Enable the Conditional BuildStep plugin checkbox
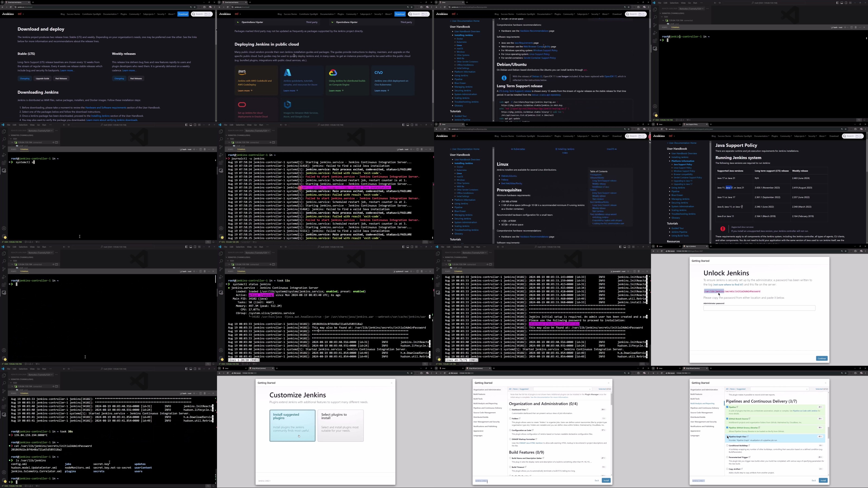 click(x=727, y=445)
